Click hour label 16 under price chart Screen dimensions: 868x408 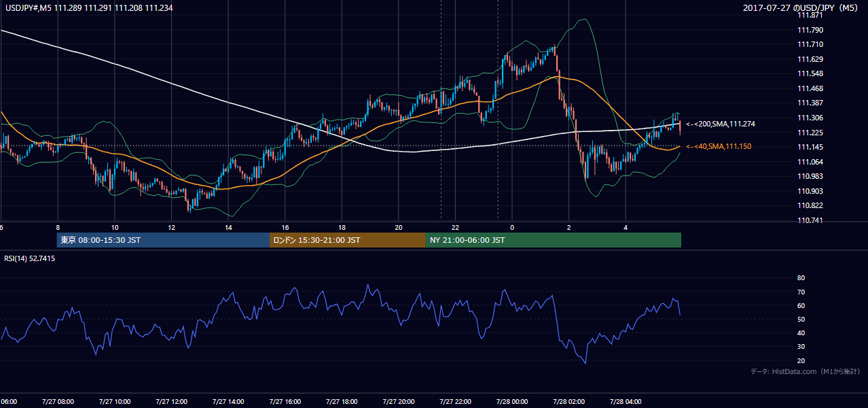click(x=285, y=227)
